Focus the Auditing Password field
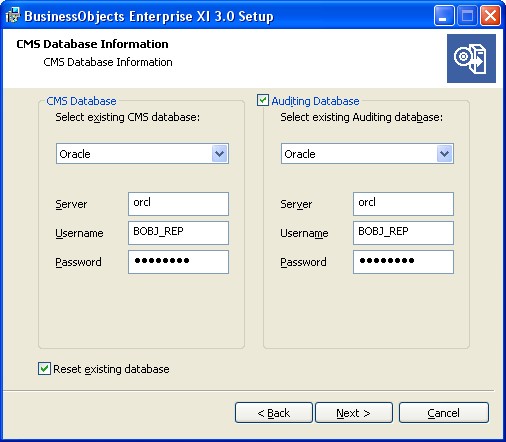 (403, 262)
